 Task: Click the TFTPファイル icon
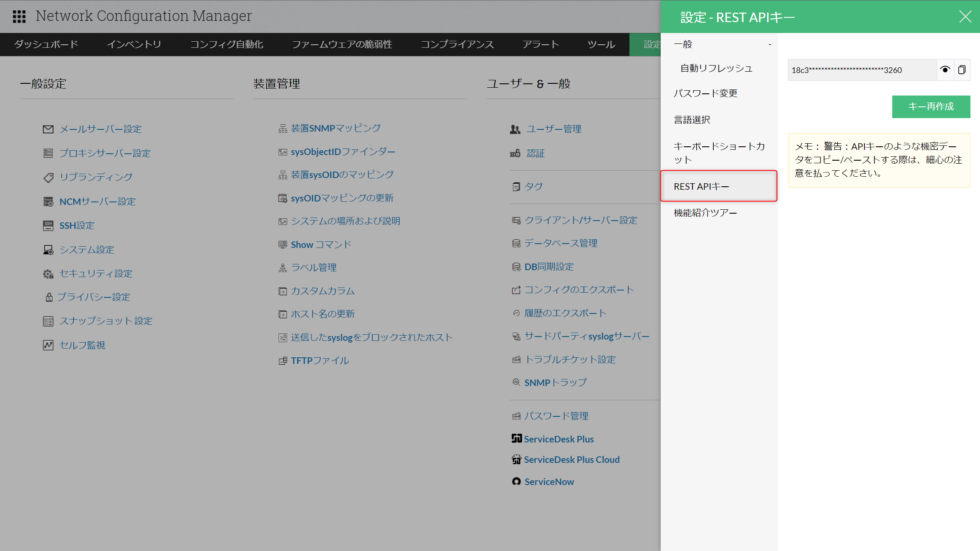[283, 361]
